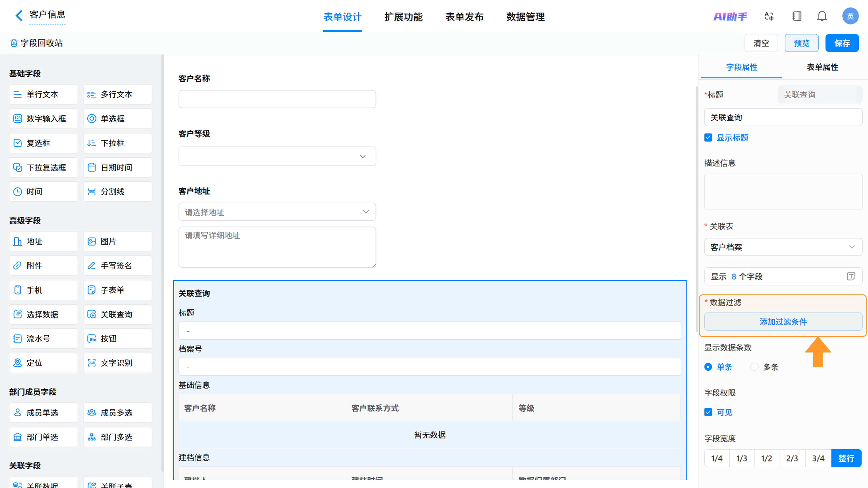Set field width to 1/4
Image resolution: width=868 pixels, height=488 pixels.
coord(717,458)
